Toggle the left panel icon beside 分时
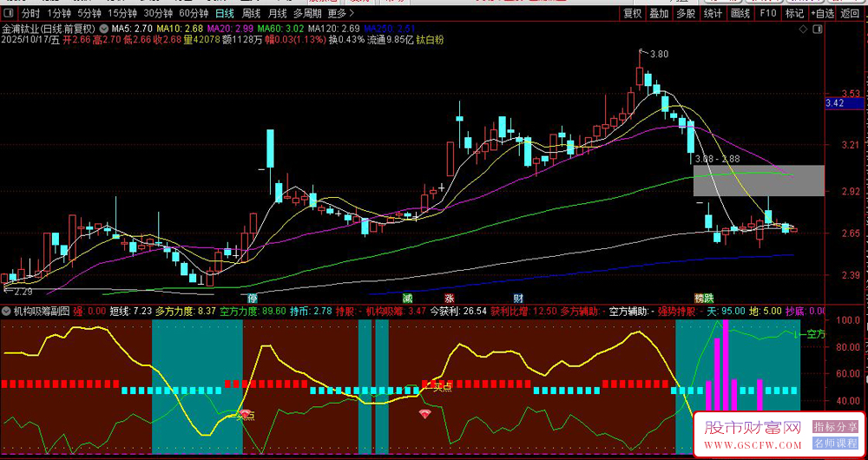 pos(9,13)
